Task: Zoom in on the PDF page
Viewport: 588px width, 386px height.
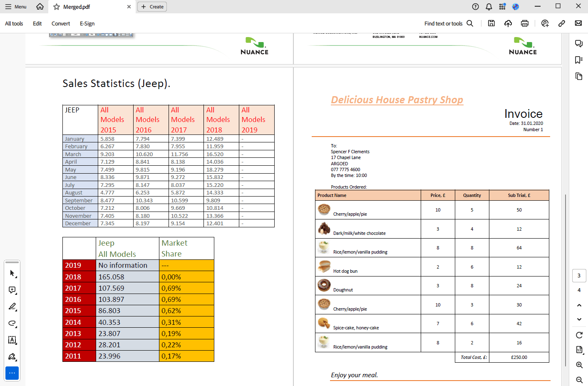Action: coord(579,365)
